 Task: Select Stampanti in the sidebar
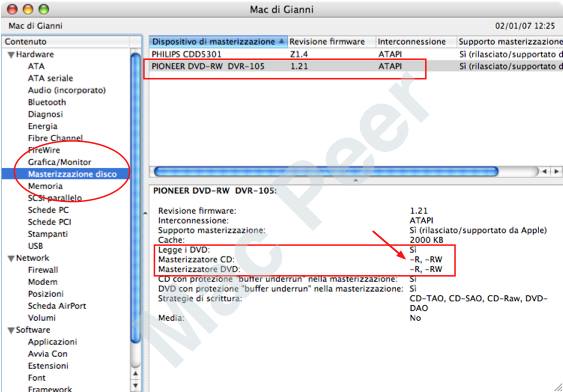point(48,234)
